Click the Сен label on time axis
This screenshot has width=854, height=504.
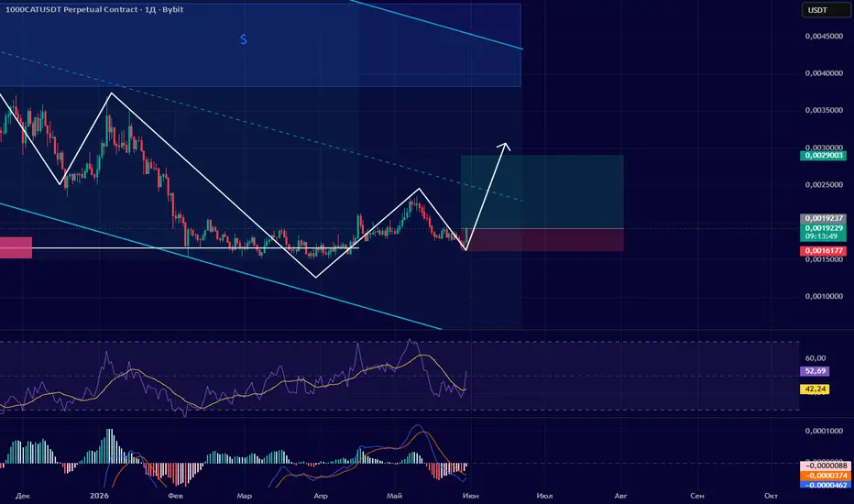[x=697, y=496]
